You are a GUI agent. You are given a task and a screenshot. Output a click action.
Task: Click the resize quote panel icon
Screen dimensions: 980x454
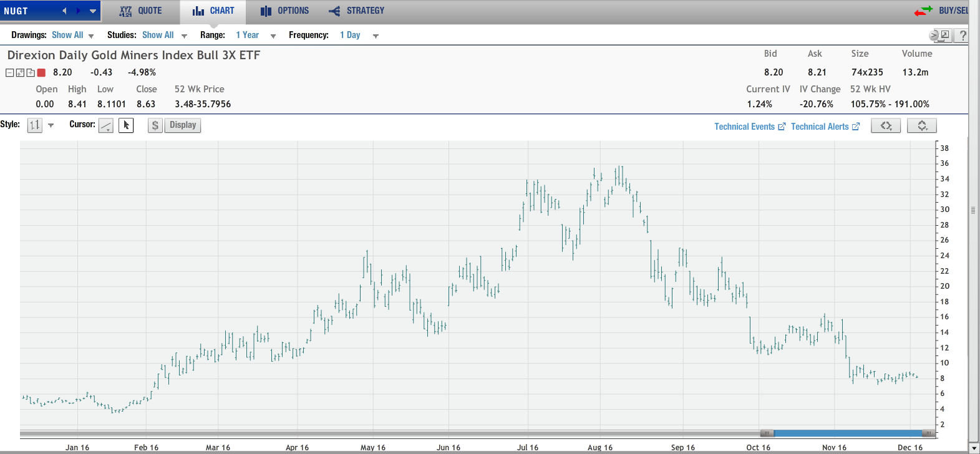20,73
